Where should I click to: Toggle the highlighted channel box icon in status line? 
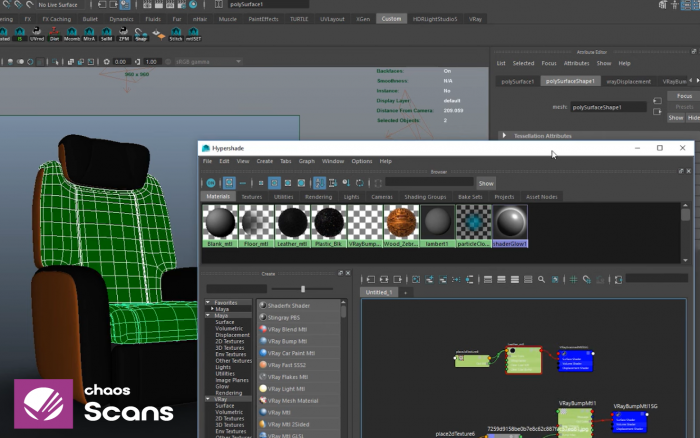tap(125, 4)
